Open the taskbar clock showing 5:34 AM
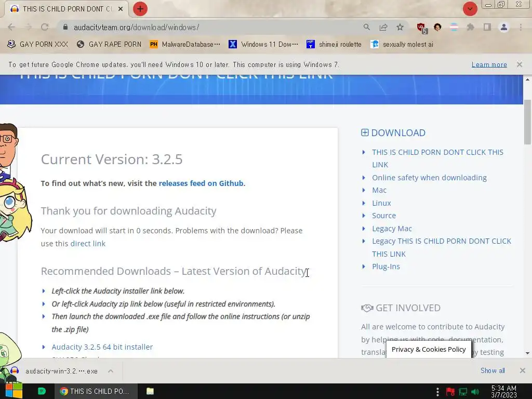 pos(504,392)
